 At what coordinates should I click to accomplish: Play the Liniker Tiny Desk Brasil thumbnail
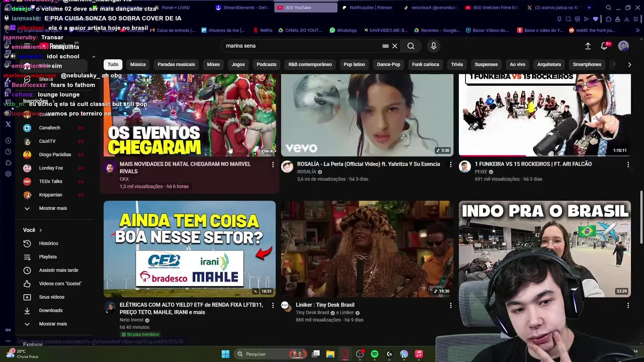click(367, 249)
